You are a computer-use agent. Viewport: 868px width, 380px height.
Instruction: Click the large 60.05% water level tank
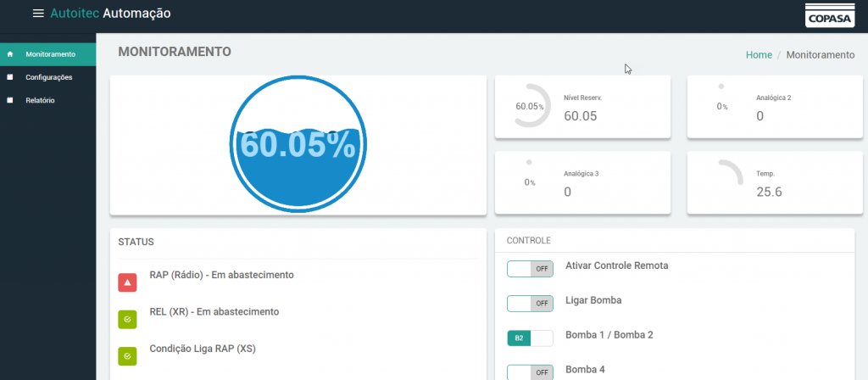coord(297,145)
